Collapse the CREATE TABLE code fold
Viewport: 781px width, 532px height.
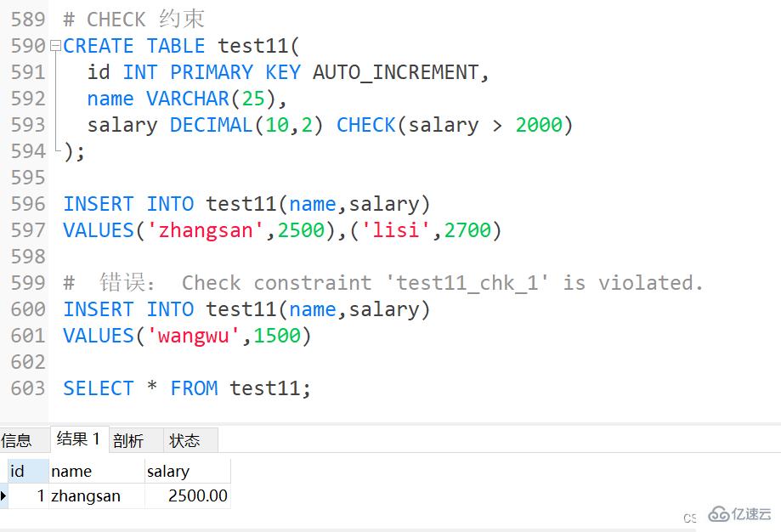tap(56, 46)
